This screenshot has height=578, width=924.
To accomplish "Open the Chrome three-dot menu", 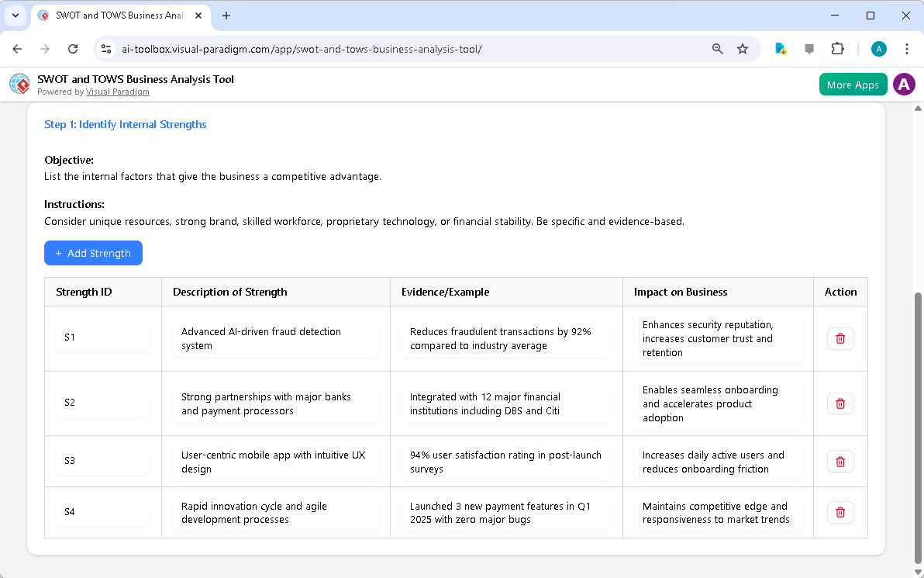I will tap(907, 48).
